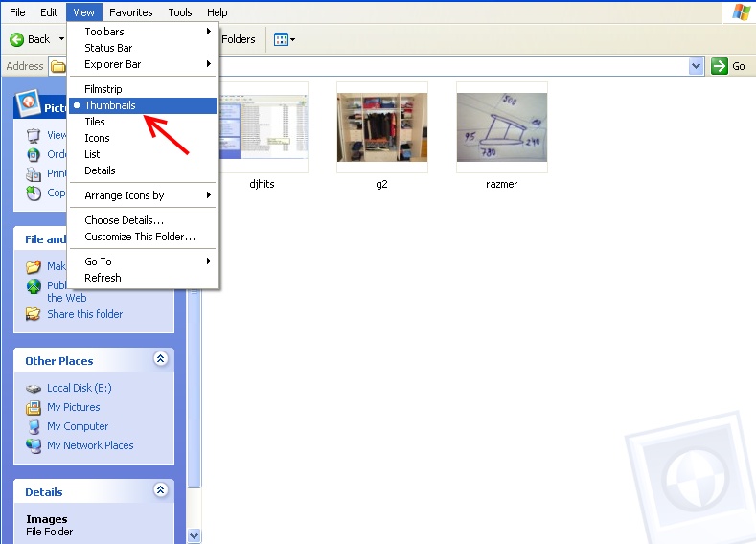Open the address bar dropdown arrow
Image resolution: width=756 pixels, height=544 pixels.
click(697, 66)
